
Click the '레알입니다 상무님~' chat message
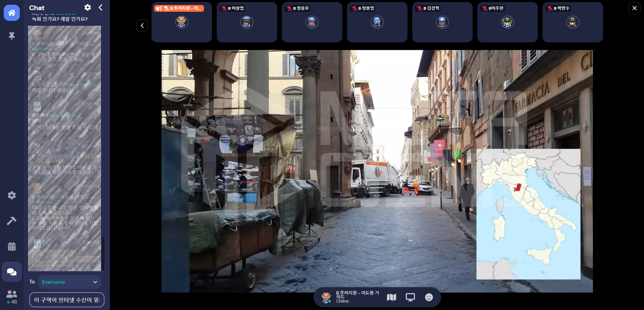tap(52, 90)
